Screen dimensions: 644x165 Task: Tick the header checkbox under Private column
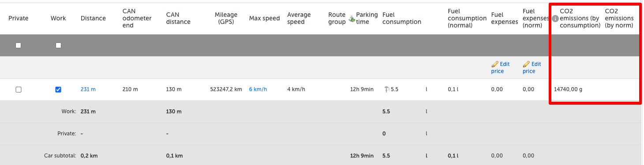click(19, 45)
